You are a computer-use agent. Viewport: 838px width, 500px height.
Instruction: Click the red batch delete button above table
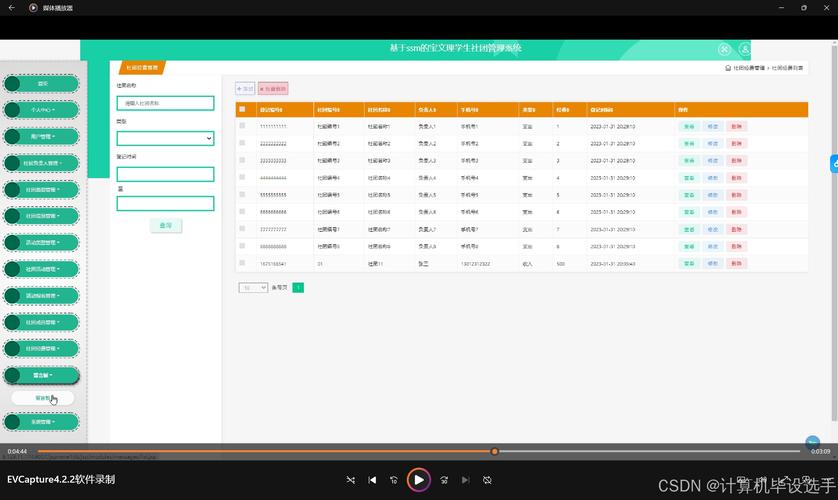(273, 89)
